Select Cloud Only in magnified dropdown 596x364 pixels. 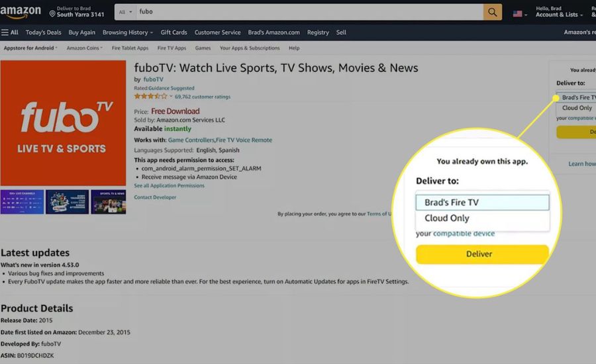tap(482, 218)
